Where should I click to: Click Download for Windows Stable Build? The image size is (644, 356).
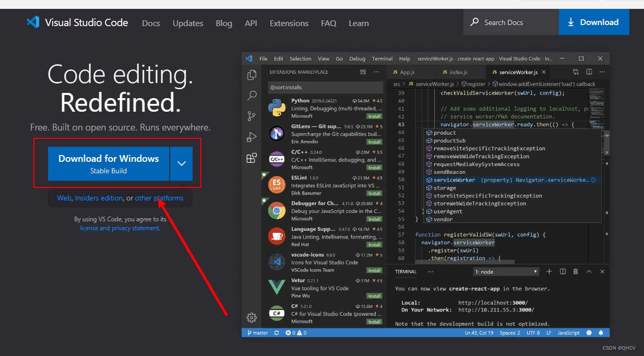[x=109, y=163]
